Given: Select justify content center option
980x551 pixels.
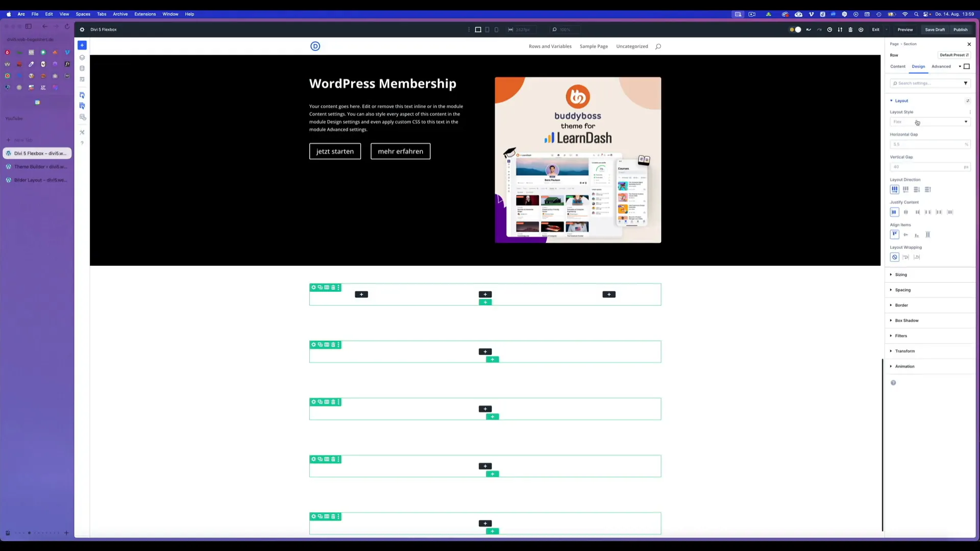Looking at the screenshot, I should (906, 212).
